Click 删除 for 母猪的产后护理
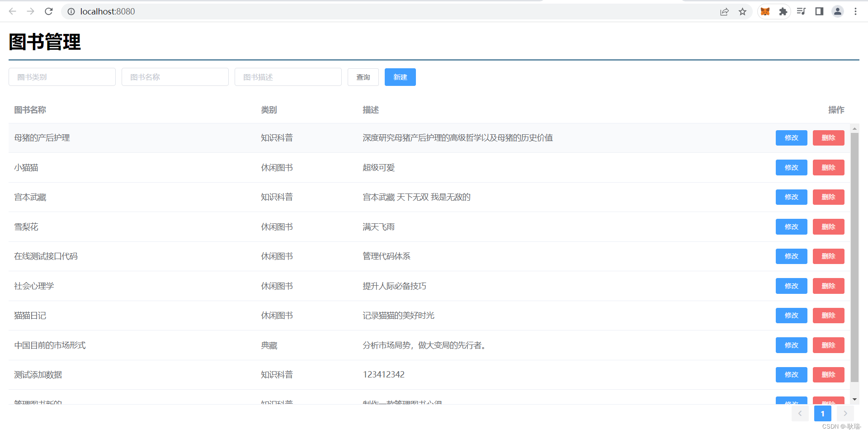 click(x=828, y=138)
